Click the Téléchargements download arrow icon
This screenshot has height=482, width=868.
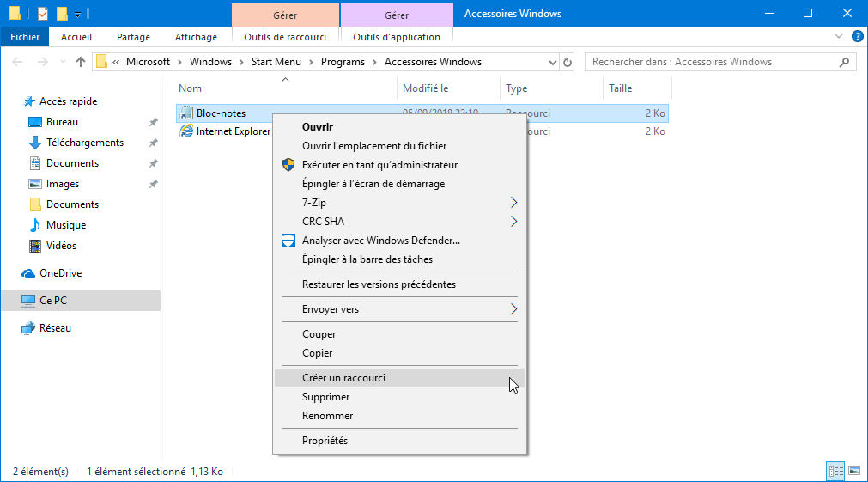click(35, 143)
